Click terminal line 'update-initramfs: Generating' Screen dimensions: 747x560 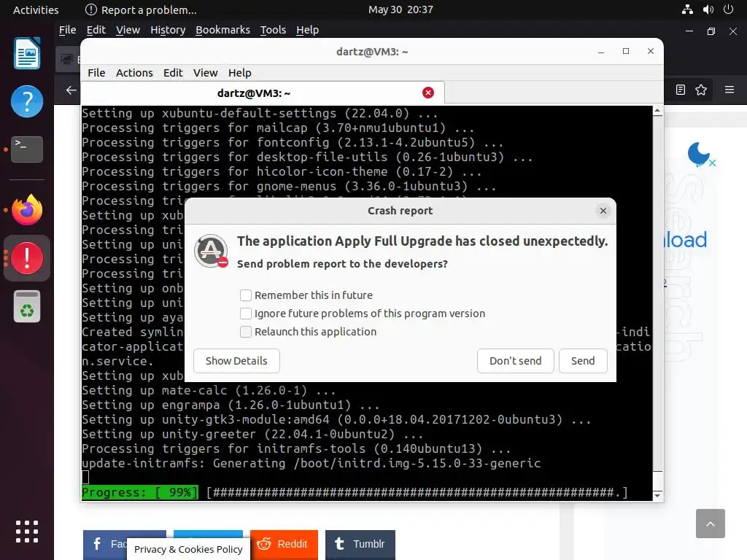coord(311,463)
